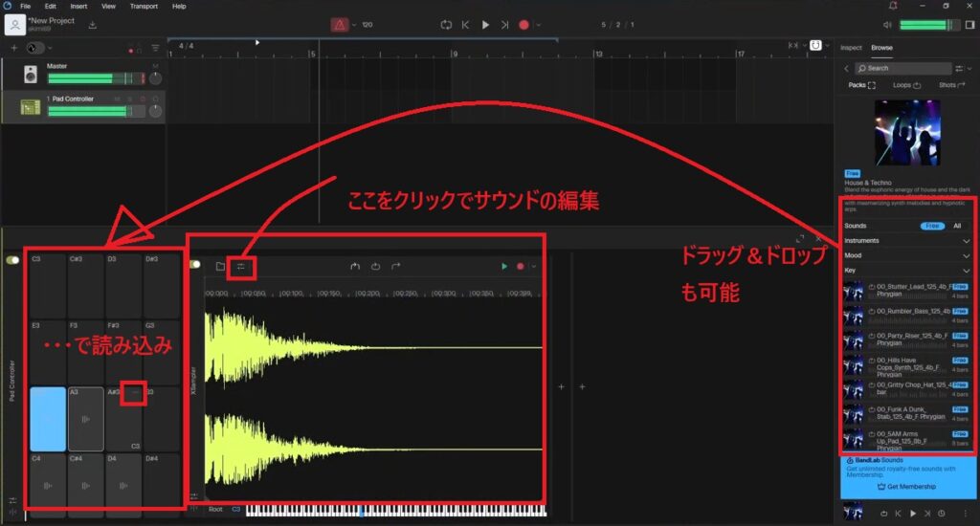Viewport: 980px width, 526px height.
Task: Open the Transport menu
Action: [144, 6]
